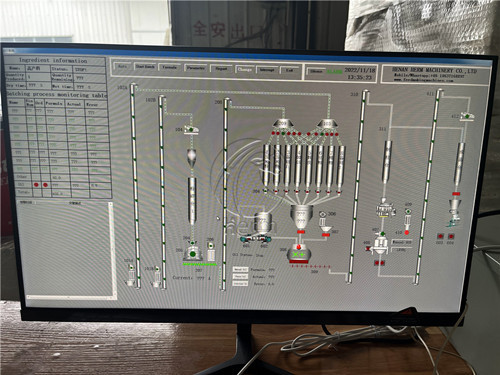Click the Start Batch button
500x375 pixels.
pyautogui.click(x=145, y=67)
